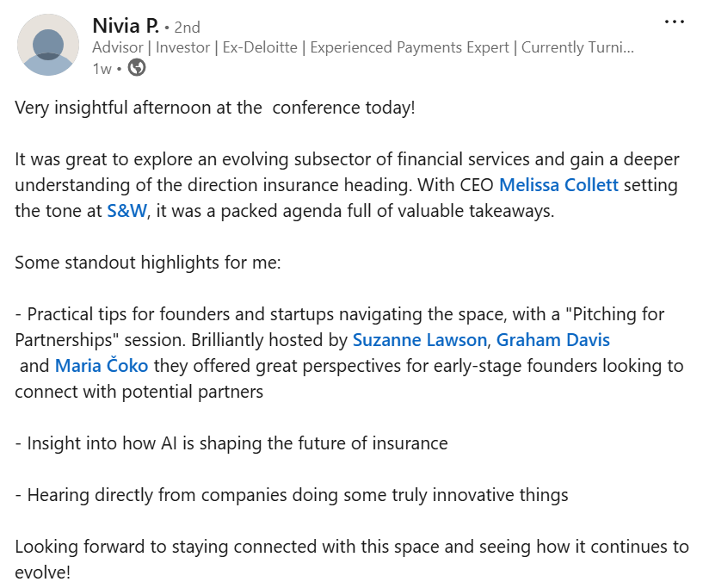Click Nivia P.'s profile avatar picture
The width and height of the screenshot is (703, 588).
[49, 46]
